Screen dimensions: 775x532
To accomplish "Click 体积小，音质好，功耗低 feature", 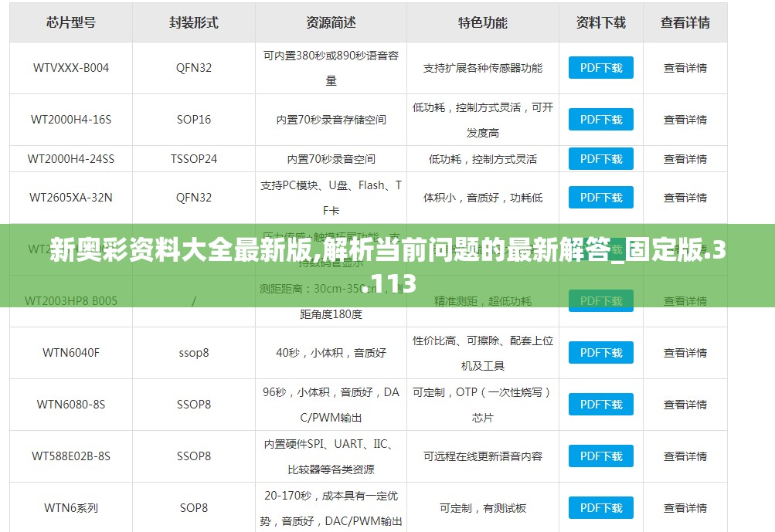I will (483, 198).
